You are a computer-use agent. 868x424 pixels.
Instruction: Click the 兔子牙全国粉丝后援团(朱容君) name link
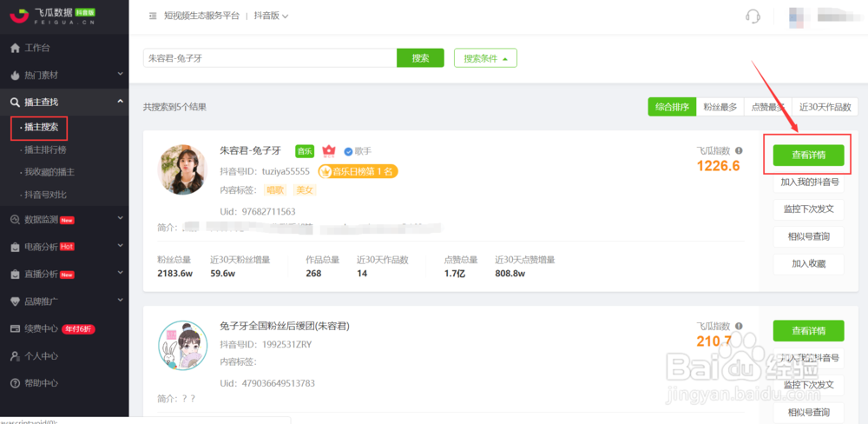pyautogui.click(x=285, y=326)
